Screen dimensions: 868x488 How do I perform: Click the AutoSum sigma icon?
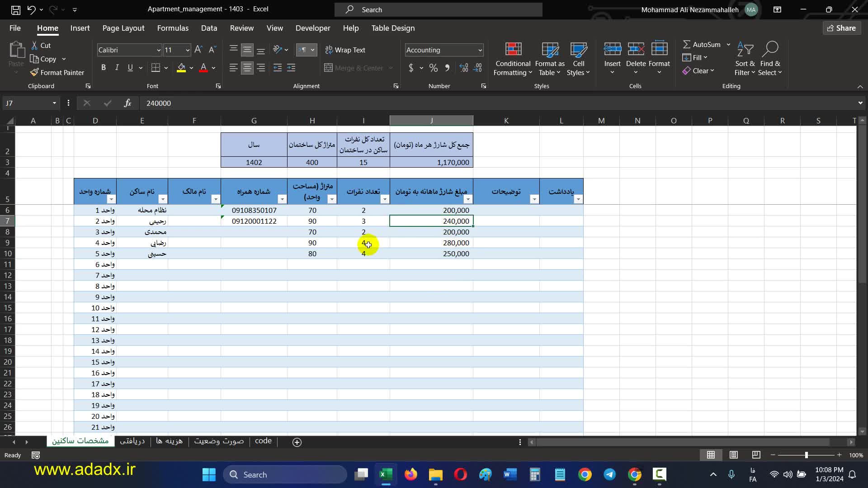[x=686, y=44]
